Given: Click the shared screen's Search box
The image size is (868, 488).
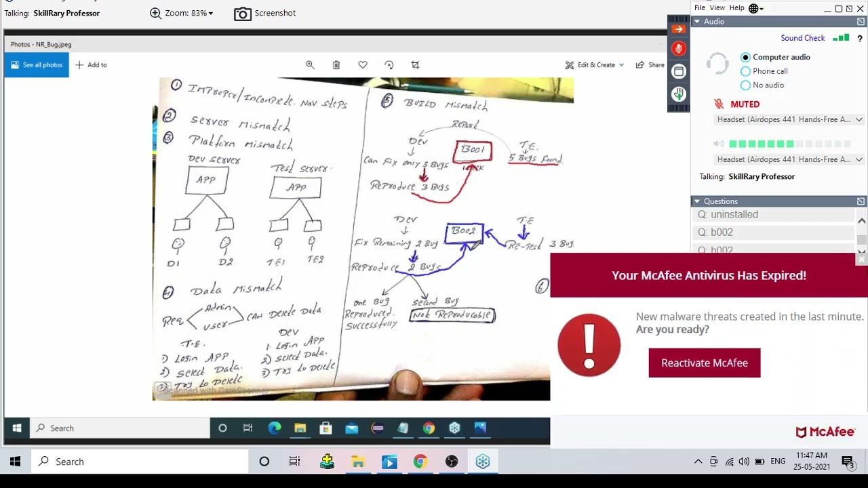Looking at the screenshot, I should pos(120,428).
